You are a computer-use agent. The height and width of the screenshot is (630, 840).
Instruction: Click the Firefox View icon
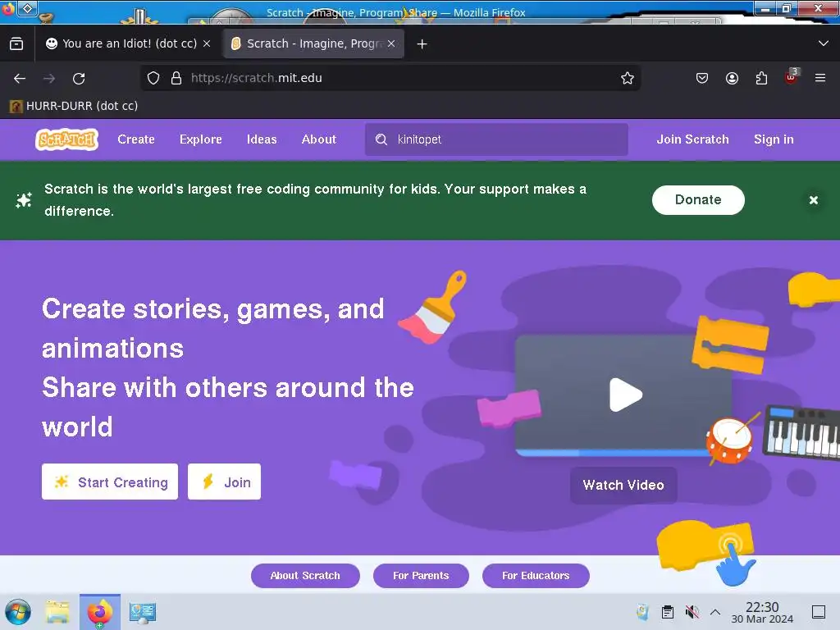pyautogui.click(x=16, y=44)
